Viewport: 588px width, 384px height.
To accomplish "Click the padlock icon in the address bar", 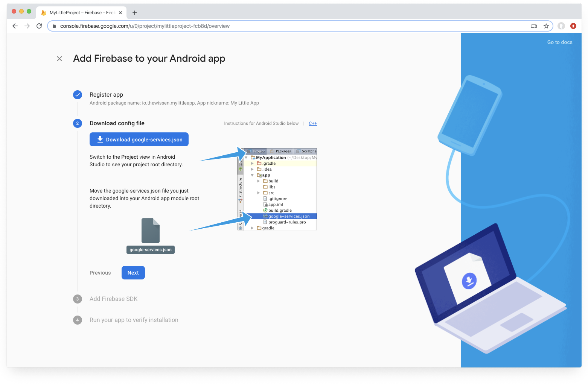I will click(54, 26).
